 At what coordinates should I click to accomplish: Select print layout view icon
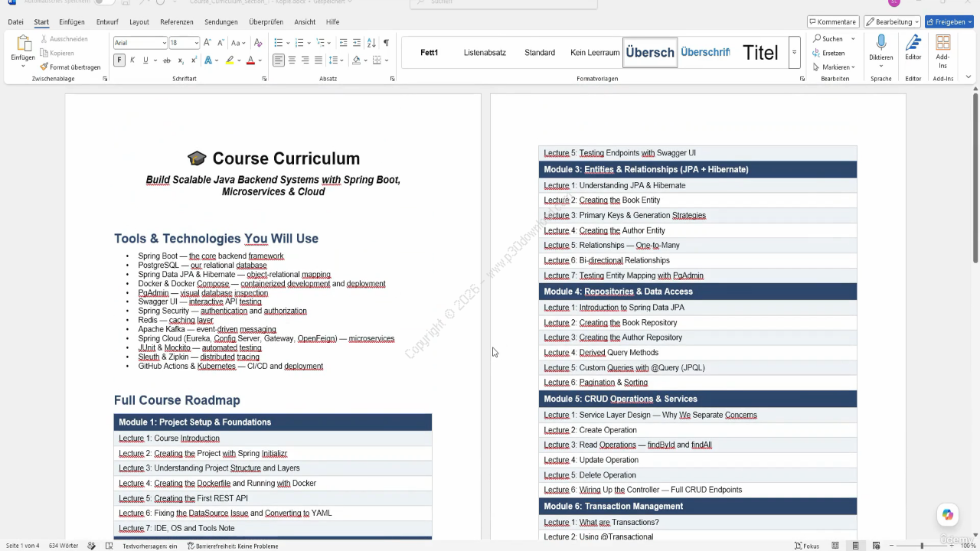854,546
